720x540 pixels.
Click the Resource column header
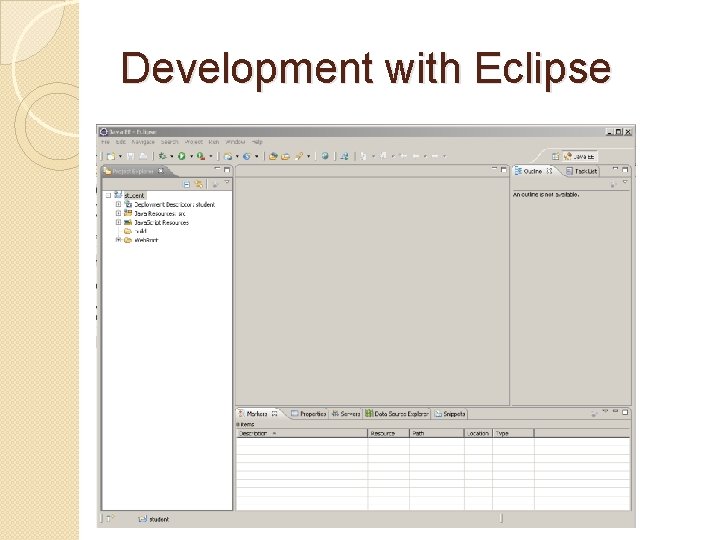click(388, 433)
